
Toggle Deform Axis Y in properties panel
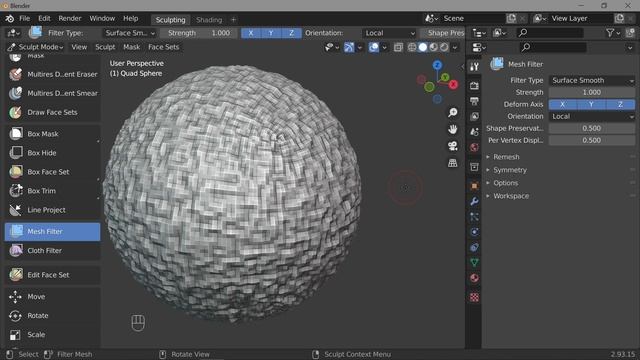(x=591, y=104)
